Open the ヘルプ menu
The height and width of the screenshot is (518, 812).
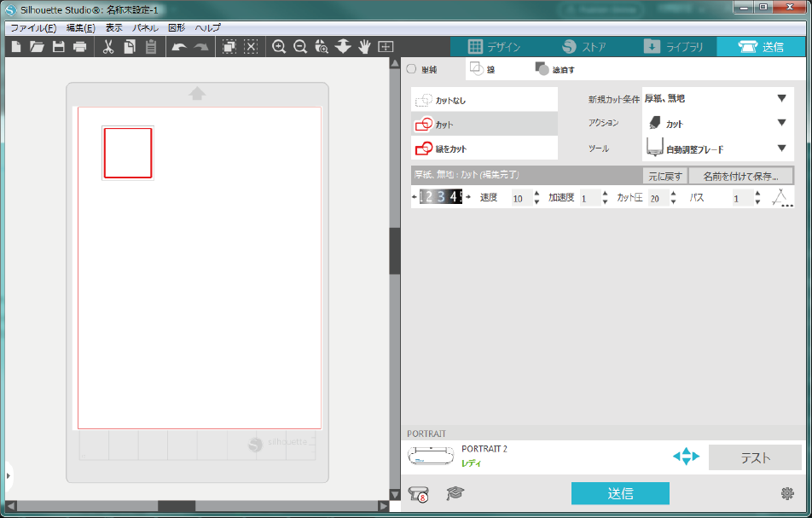click(x=207, y=28)
